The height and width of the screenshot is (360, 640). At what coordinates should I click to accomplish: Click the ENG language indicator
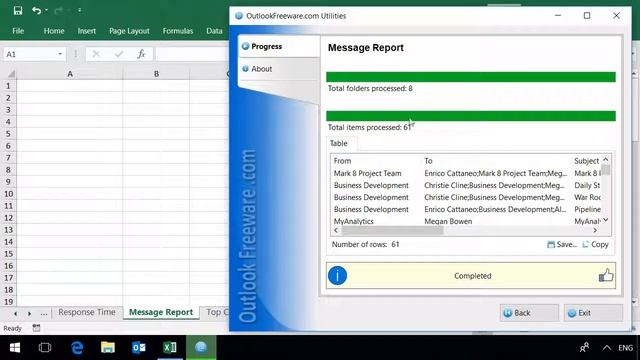pos(625,348)
